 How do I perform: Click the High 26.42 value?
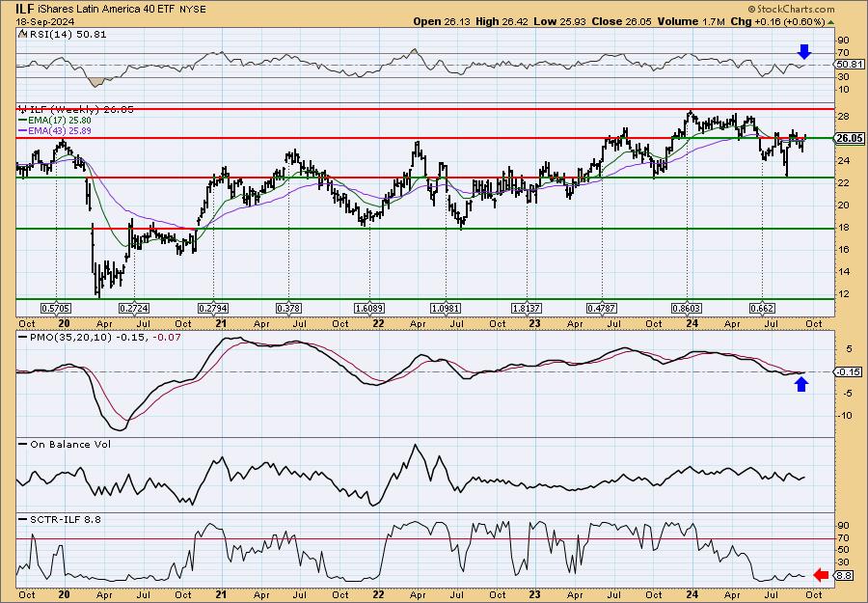(x=502, y=21)
